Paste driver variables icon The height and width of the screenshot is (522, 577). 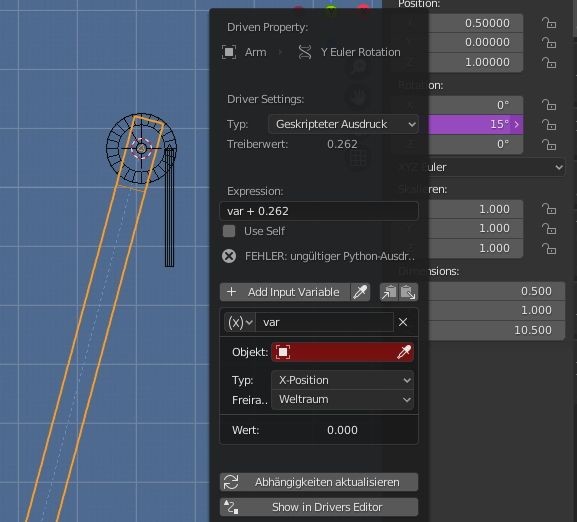pyautogui.click(x=408, y=292)
